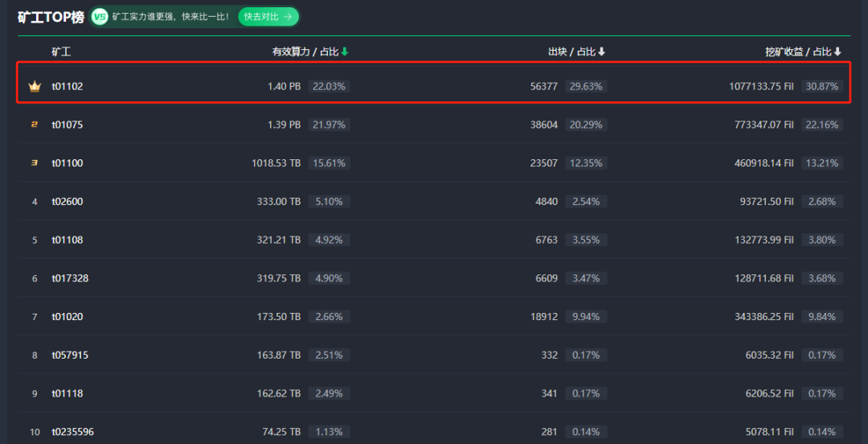Open miner t01075
Viewport: 868px width, 444px height.
tap(68, 125)
